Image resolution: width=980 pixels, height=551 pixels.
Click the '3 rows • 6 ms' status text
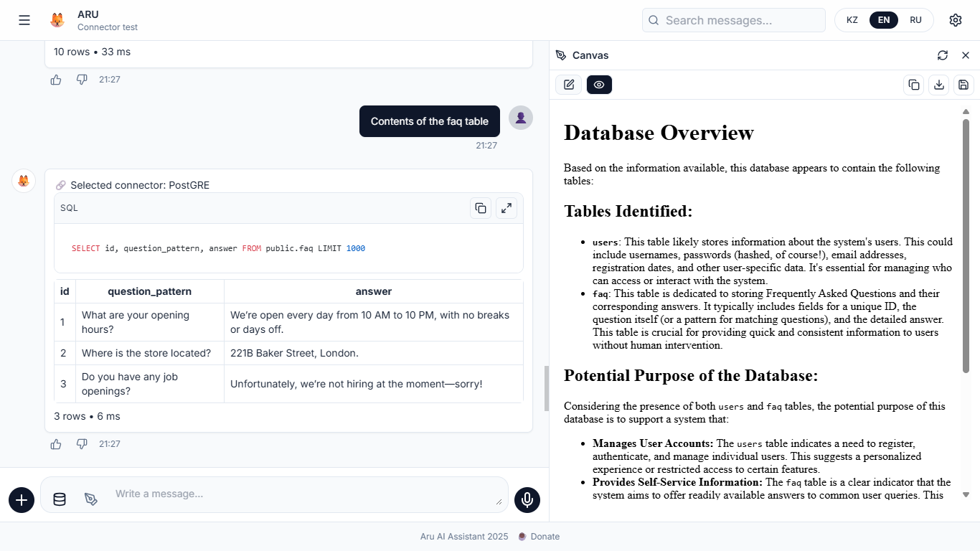pyautogui.click(x=87, y=416)
